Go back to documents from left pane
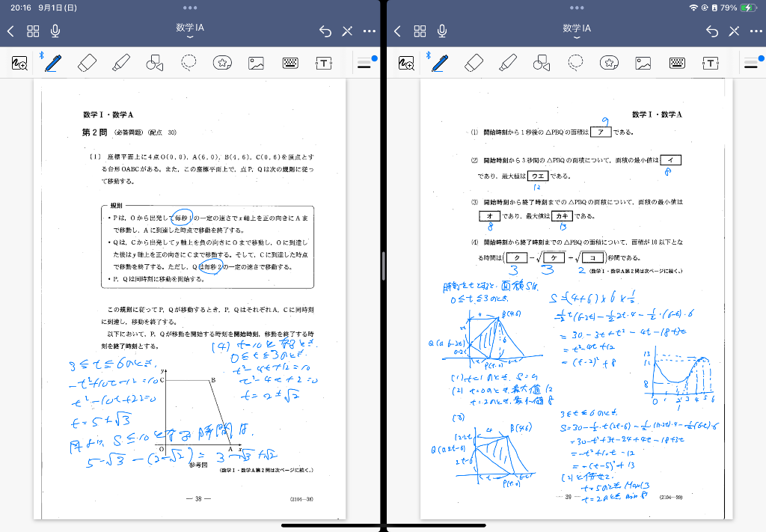Screen dimensions: 766x532 [10, 31]
